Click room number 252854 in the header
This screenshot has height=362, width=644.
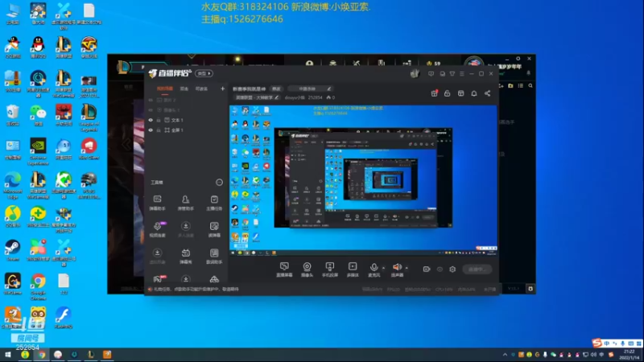315,97
